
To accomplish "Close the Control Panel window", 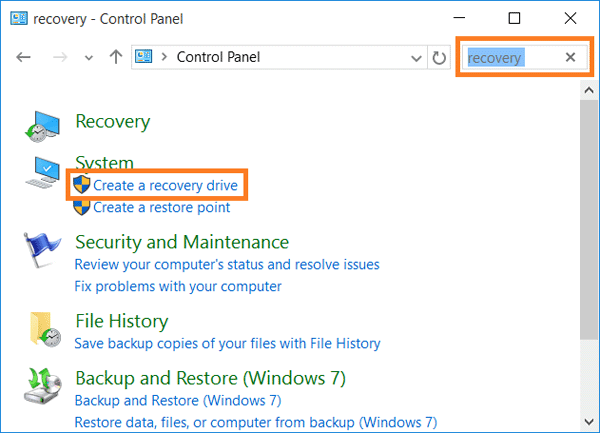I will tap(570, 18).
